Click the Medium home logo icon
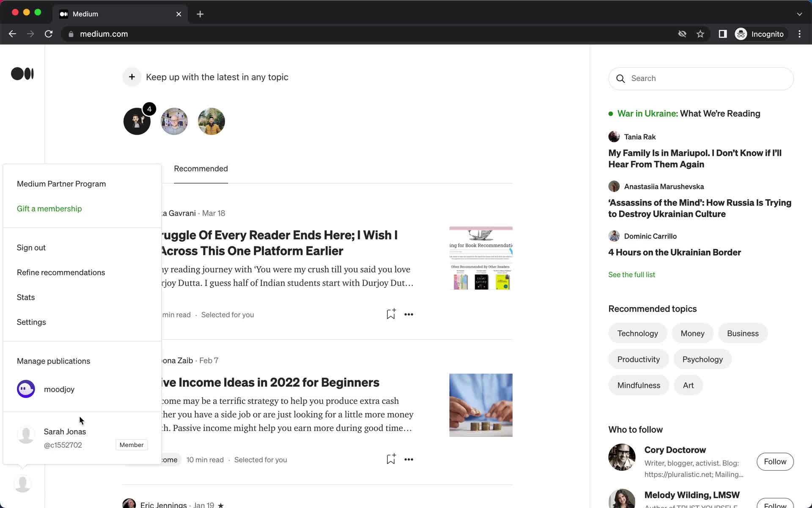This screenshot has height=508, width=812. pos(22,73)
